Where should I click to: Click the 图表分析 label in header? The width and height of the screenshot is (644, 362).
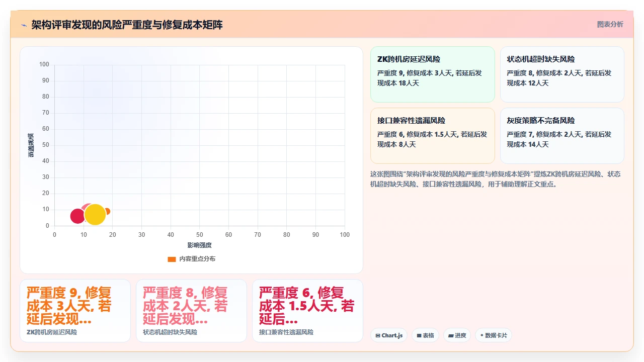[610, 24]
